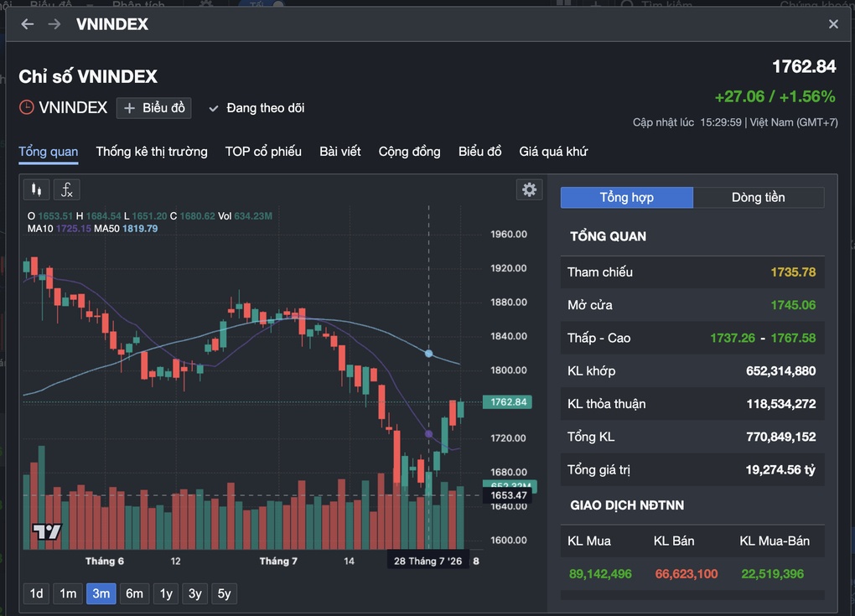Click the +27.06 / +1.56% change text

[x=775, y=96]
